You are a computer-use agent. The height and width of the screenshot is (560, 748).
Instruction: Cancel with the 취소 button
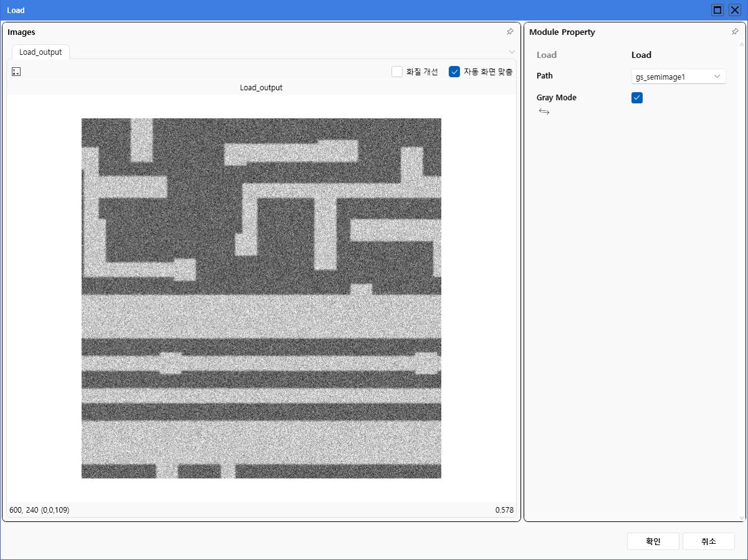(708, 541)
